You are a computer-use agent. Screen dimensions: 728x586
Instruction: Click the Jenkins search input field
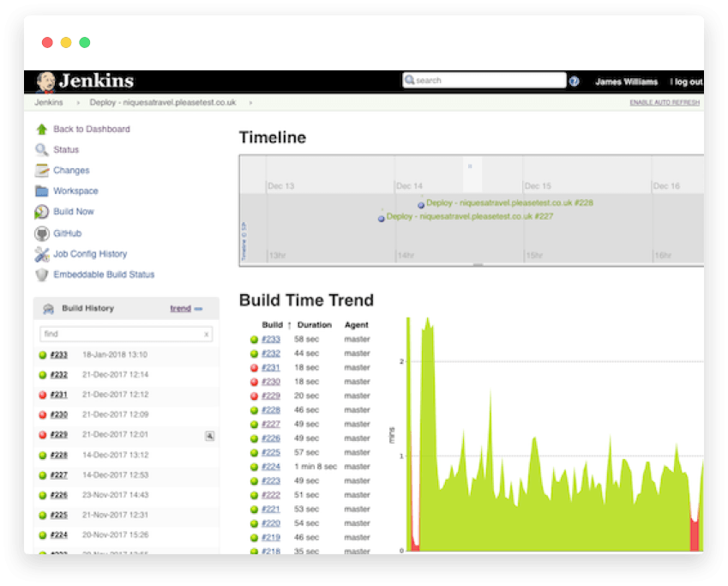click(x=484, y=81)
